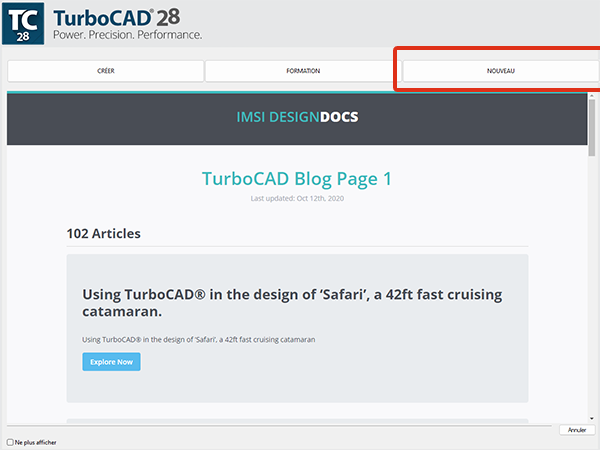This screenshot has width=600, height=450.
Task: Click the Last updated Oct 12th, 2020 text
Action: coord(297,198)
